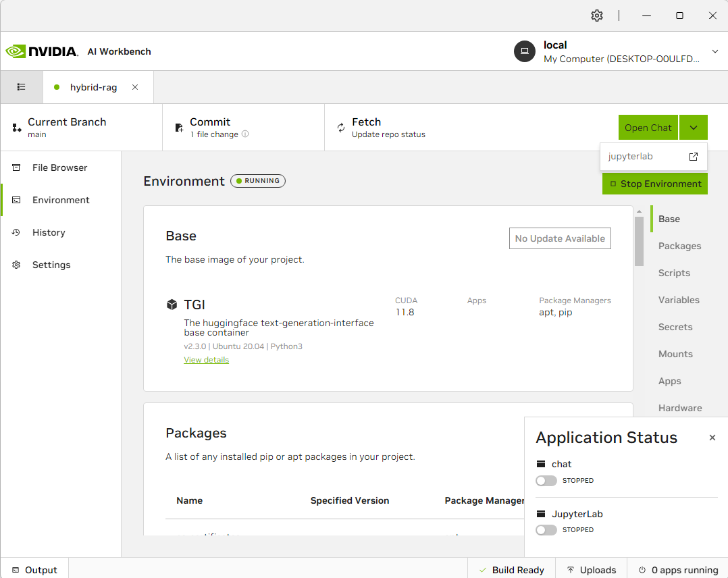
Task: Close the hybrid-rag project tab
Action: (x=135, y=87)
